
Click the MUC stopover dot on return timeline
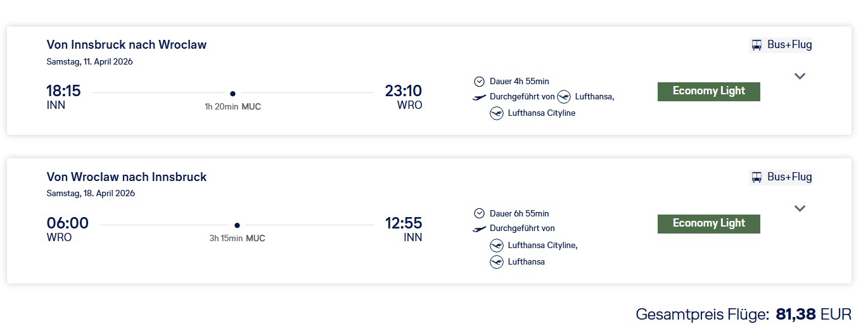[x=237, y=225]
